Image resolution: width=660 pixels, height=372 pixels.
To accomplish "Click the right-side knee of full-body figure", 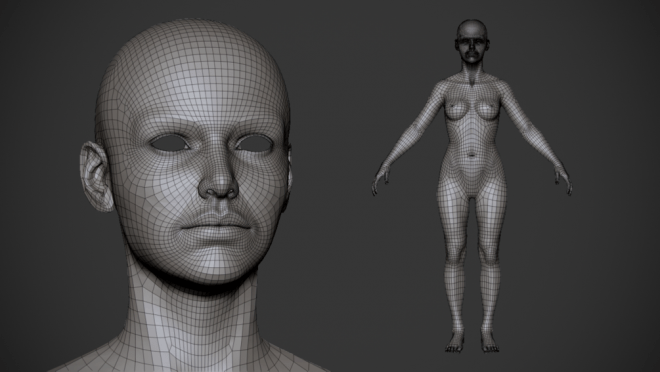I will tap(490, 256).
